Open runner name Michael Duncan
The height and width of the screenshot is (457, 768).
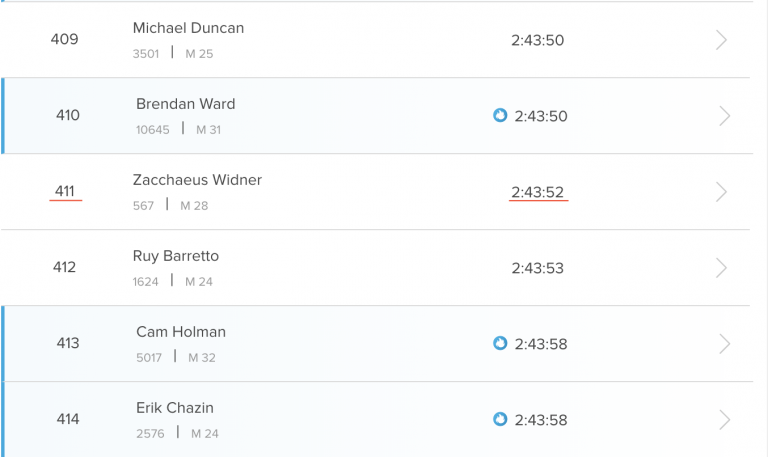(188, 28)
